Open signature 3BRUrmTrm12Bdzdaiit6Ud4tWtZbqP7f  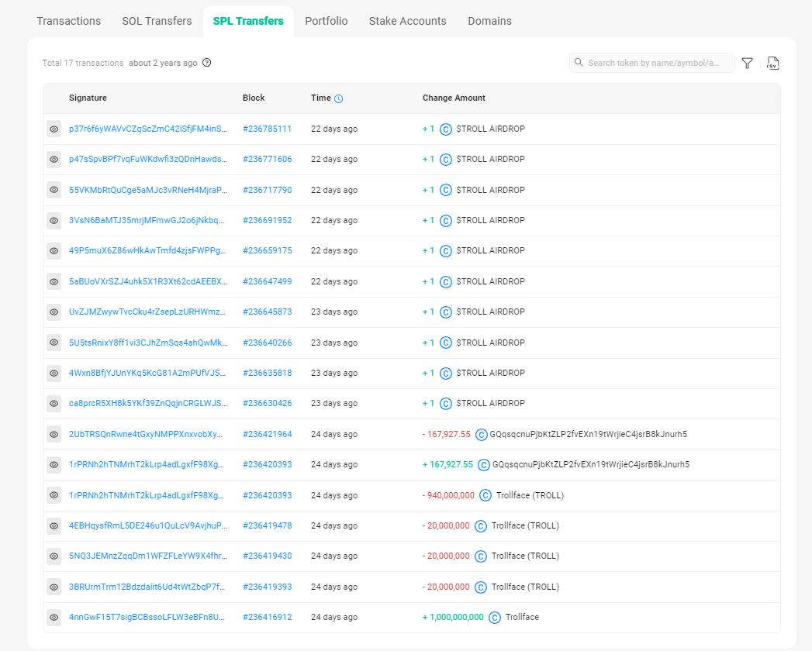(x=147, y=587)
